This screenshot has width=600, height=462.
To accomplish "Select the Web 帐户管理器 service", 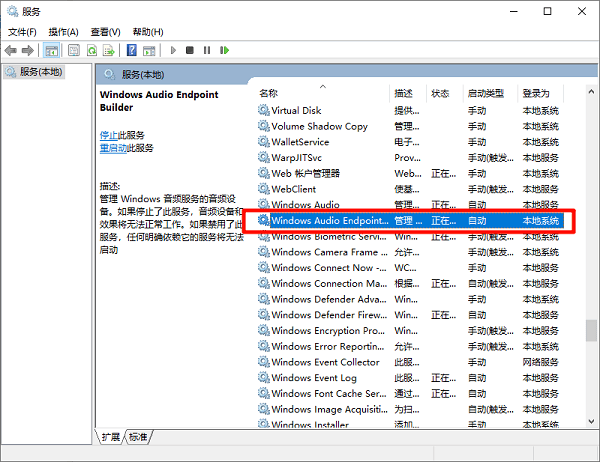I will pyautogui.click(x=306, y=173).
